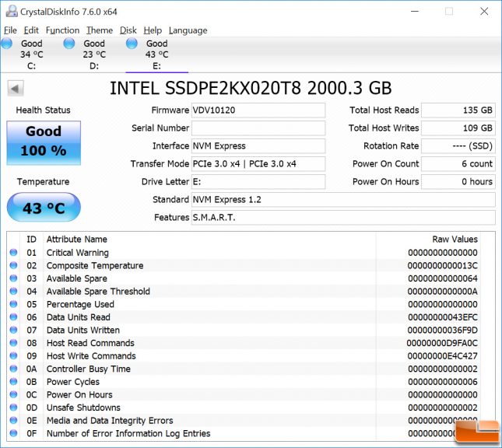Click status dot for Available Spare Threshold row
Image resolution: width=502 pixels, height=448 pixels.
[x=13, y=291]
